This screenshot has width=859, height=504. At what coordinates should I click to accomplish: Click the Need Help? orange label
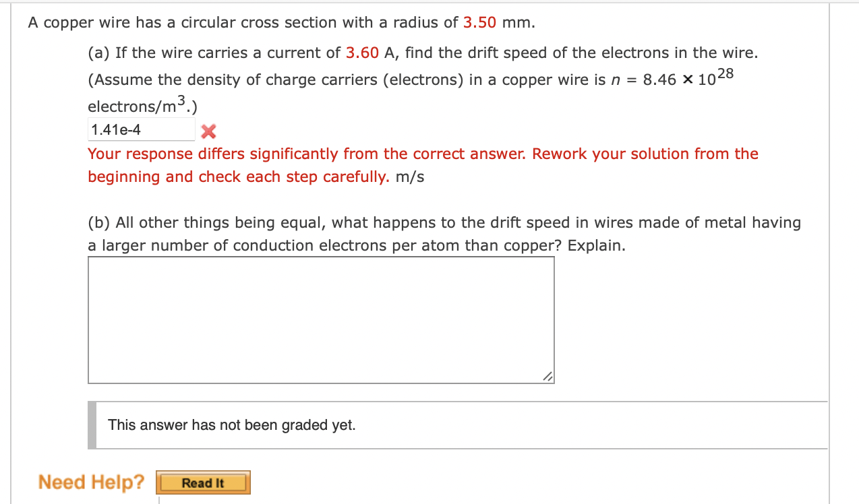pos(91,482)
